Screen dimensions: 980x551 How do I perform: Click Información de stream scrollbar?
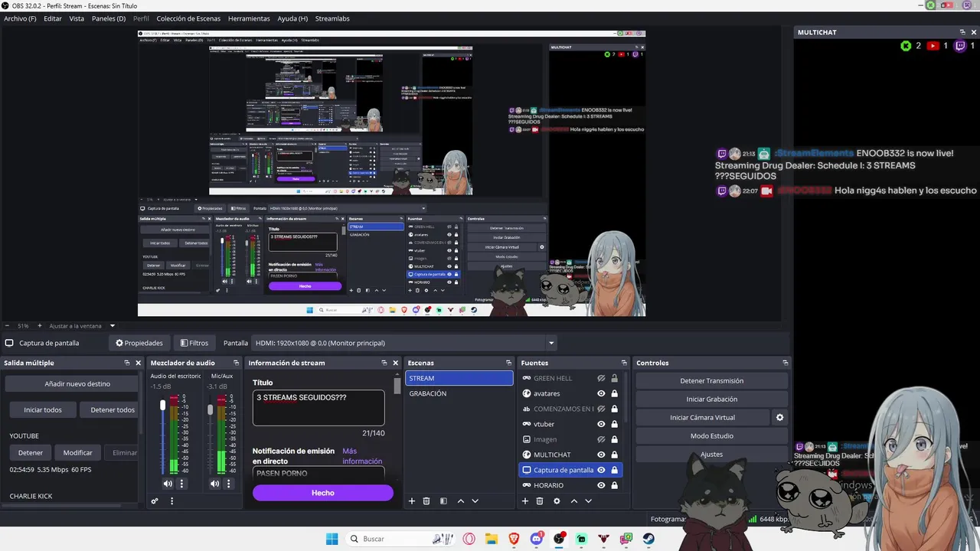(x=397, y=386)
